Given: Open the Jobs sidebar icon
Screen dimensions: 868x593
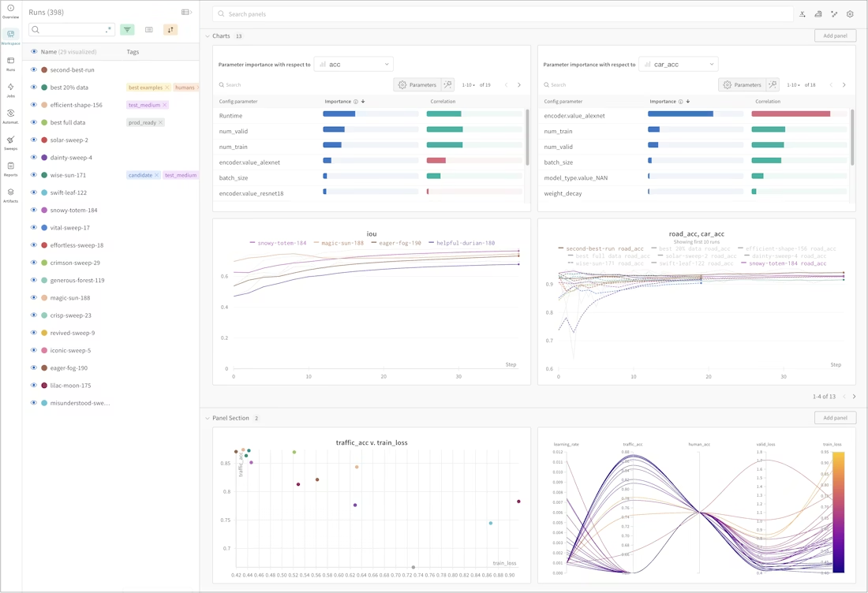Looking at the screenshot, I should point(10,89).
